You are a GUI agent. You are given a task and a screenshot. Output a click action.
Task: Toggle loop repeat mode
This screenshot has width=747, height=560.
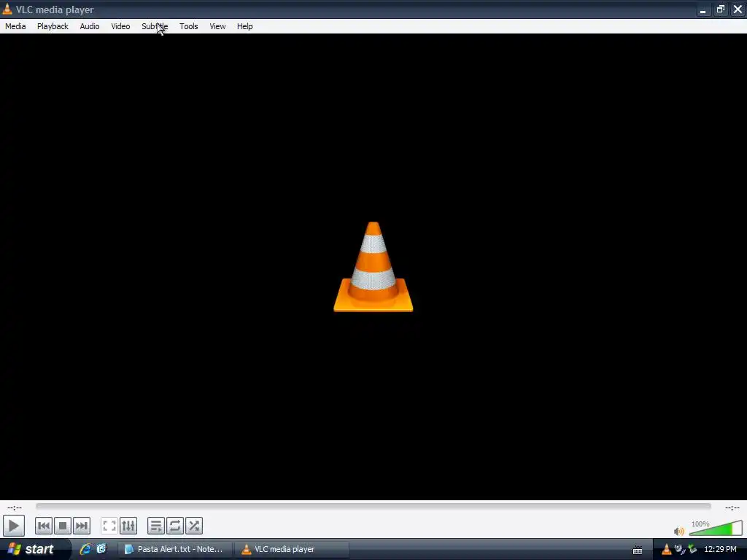click(175, 526)
